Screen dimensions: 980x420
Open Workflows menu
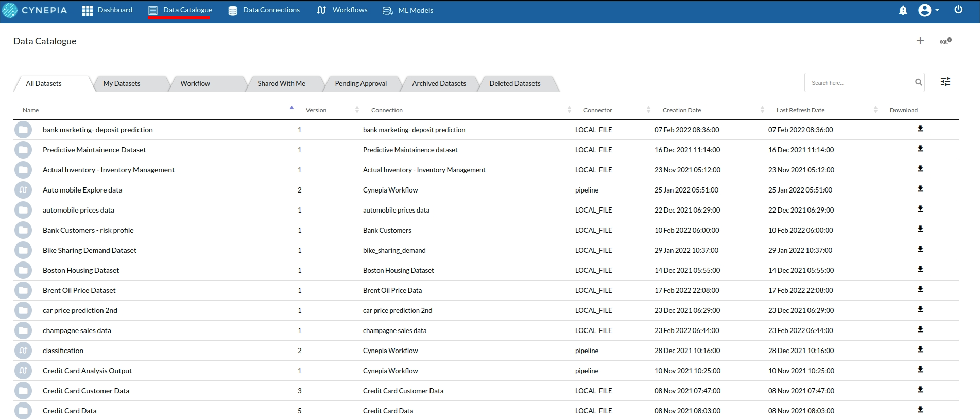click(x=342, y=10)
